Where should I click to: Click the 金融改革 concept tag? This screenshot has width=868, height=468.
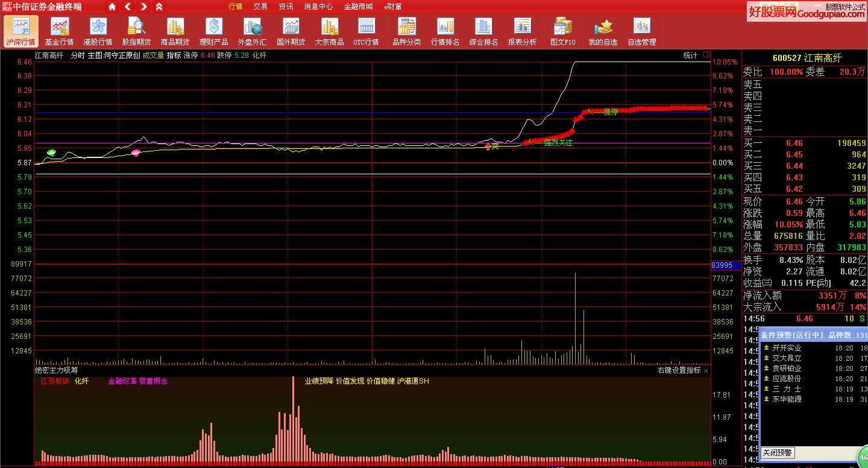(122, 381)
